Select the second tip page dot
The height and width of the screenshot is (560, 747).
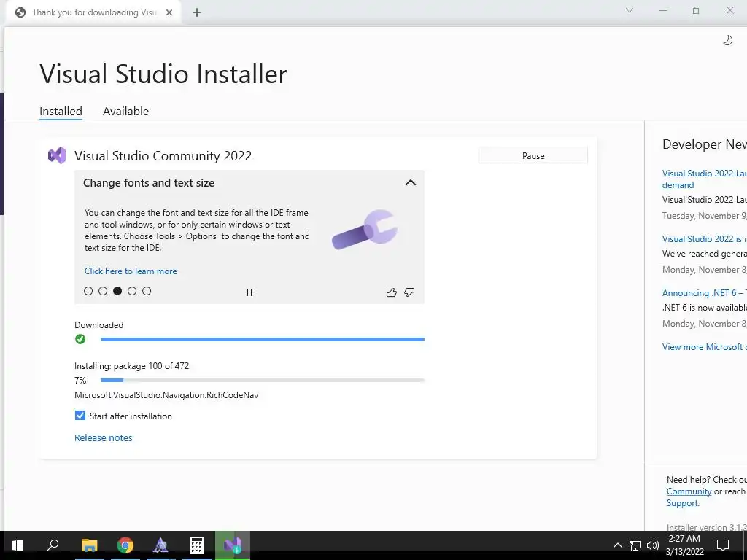pyautogui.click(x=103, y=291)
